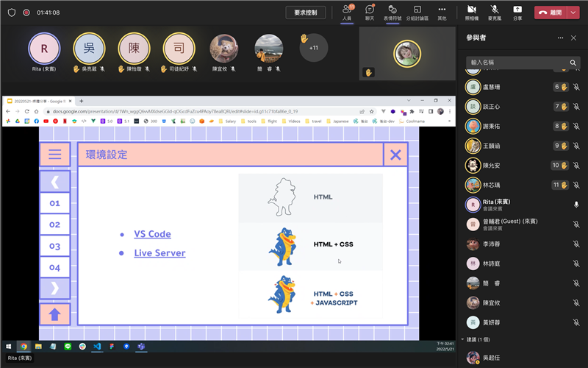Image resolution: width=588 pixels, height=368 pixels.
Task: Toggle mute icon for 李沛蓉 participant
Action: [576, 245]
